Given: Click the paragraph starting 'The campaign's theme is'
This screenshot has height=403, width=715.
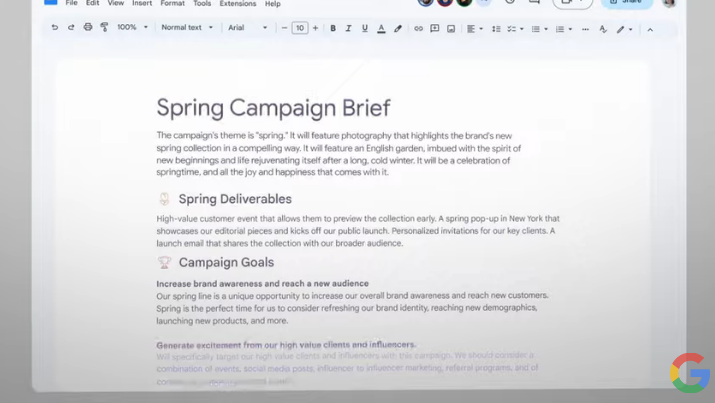Looking at the screenshot, I should point(339,154).
